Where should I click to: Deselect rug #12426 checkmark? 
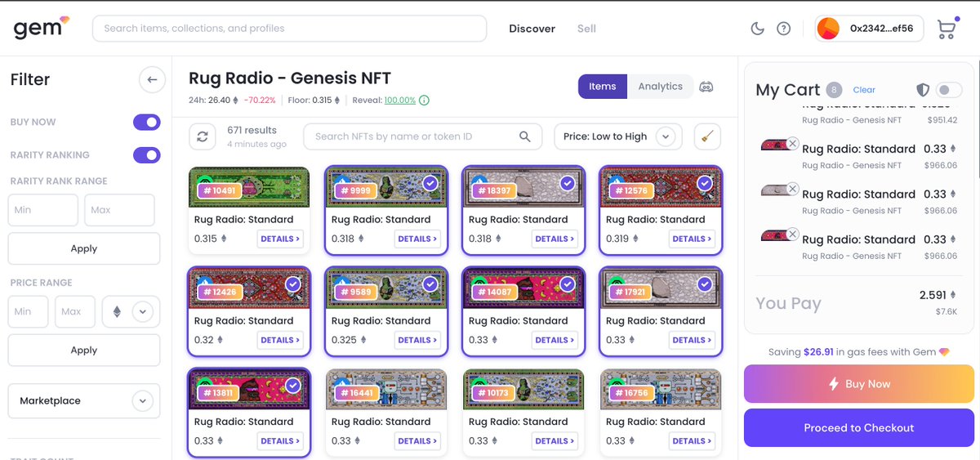tap(293, 284)
